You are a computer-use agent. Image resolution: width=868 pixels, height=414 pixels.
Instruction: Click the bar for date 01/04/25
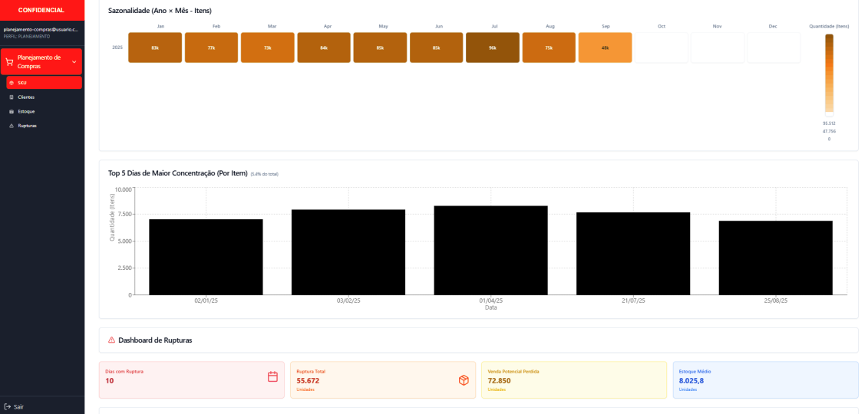coord(490,250)
